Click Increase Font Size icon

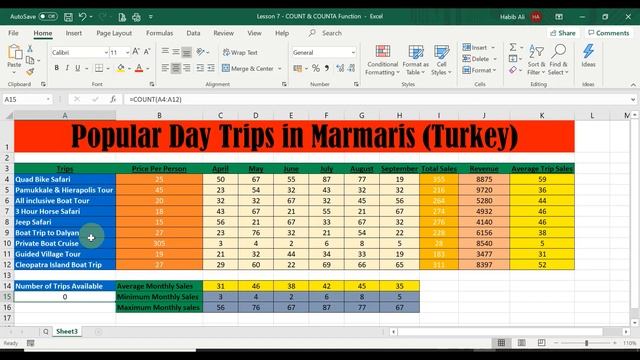point(136,52)
